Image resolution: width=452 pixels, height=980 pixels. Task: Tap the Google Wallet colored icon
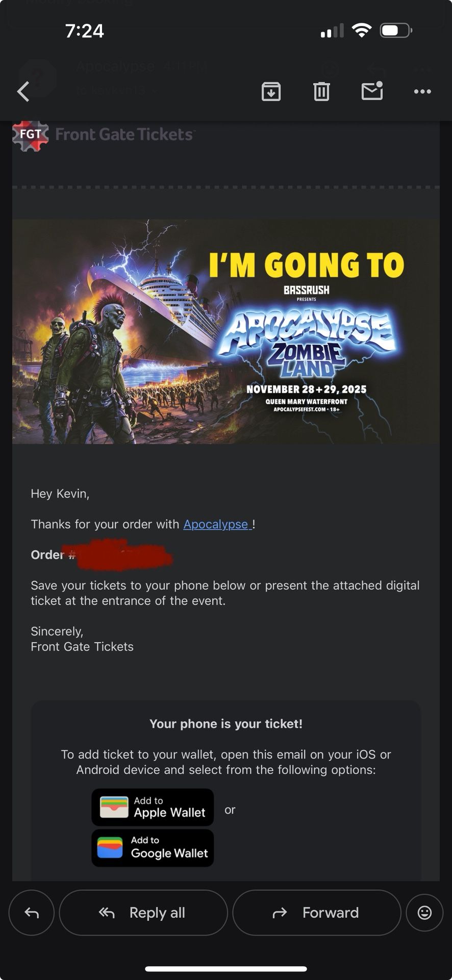110,848
